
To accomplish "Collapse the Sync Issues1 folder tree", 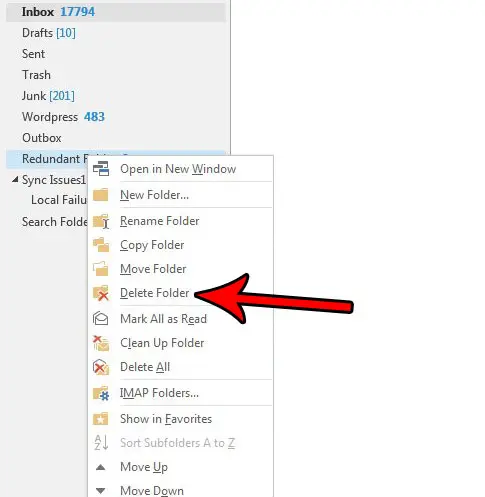I will (15, 180).
